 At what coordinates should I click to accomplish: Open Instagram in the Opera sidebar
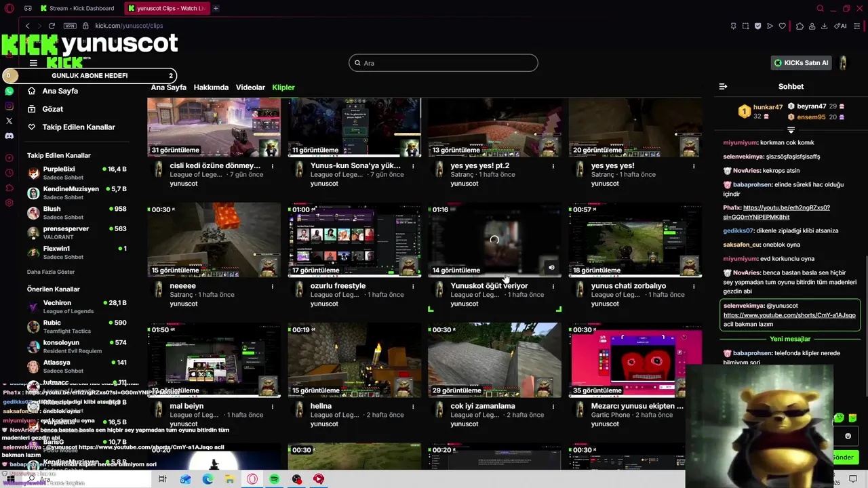point(9,106)
